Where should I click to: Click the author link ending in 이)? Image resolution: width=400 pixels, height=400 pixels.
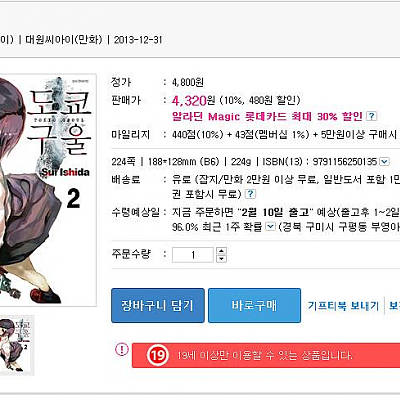click(x=7, y=40)
